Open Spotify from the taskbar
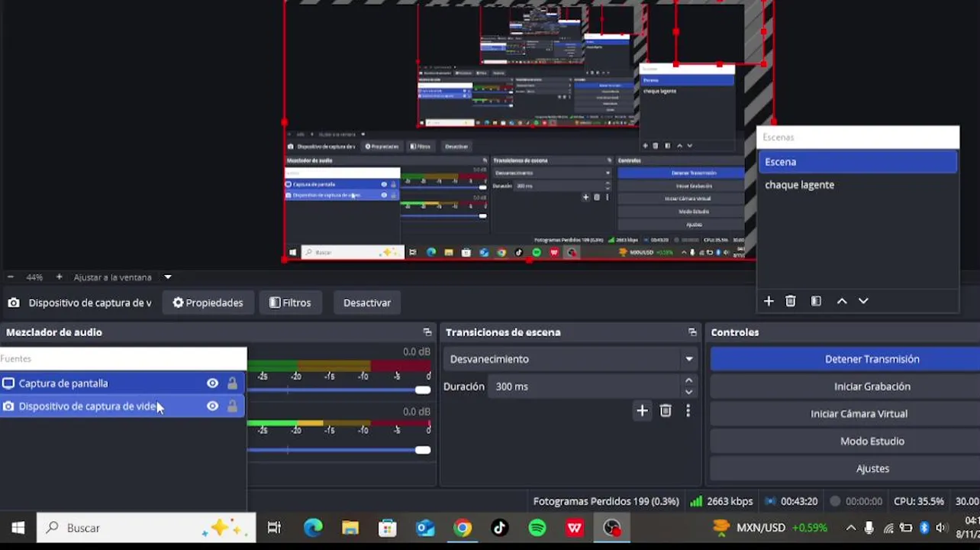 (537, 528)
